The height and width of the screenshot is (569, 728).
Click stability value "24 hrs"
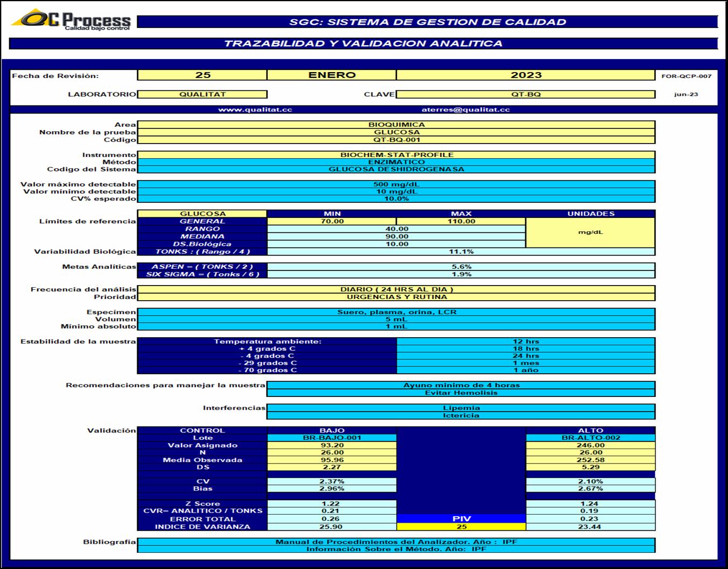click(526, 355)
